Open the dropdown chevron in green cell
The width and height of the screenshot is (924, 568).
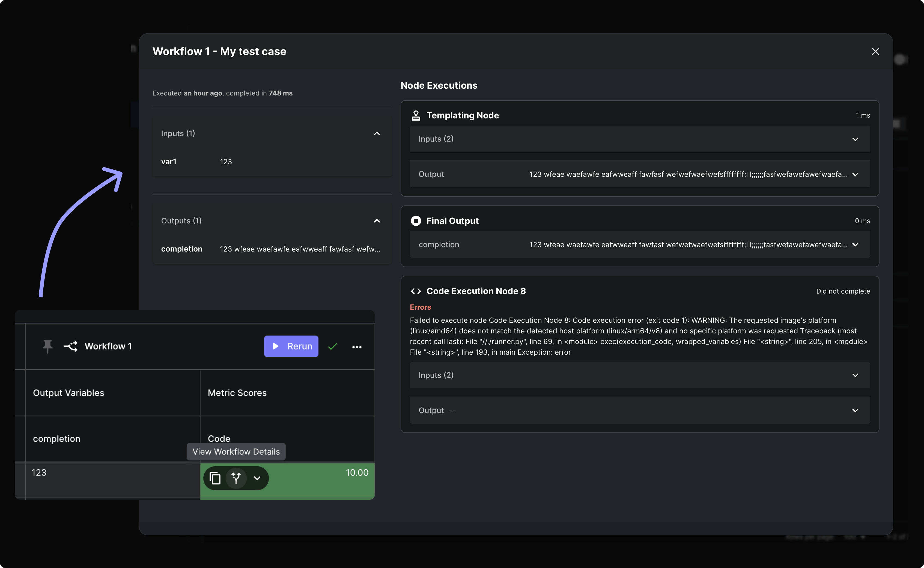(257, 478)
